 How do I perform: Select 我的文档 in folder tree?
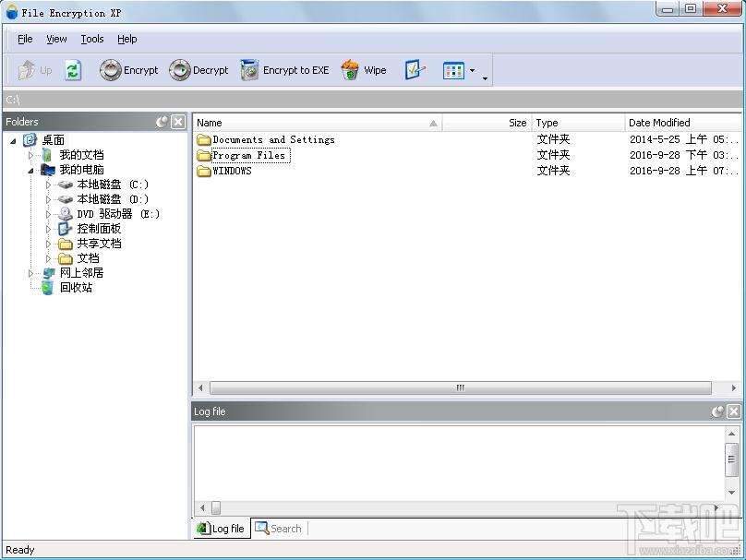pyautogui.click(x=81, y=154)
